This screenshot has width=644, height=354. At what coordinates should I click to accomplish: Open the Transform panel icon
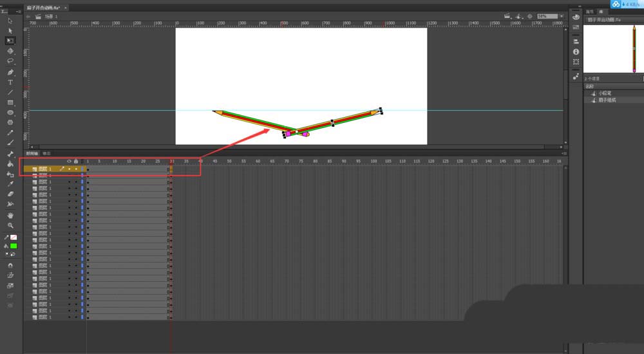[576, 62]
